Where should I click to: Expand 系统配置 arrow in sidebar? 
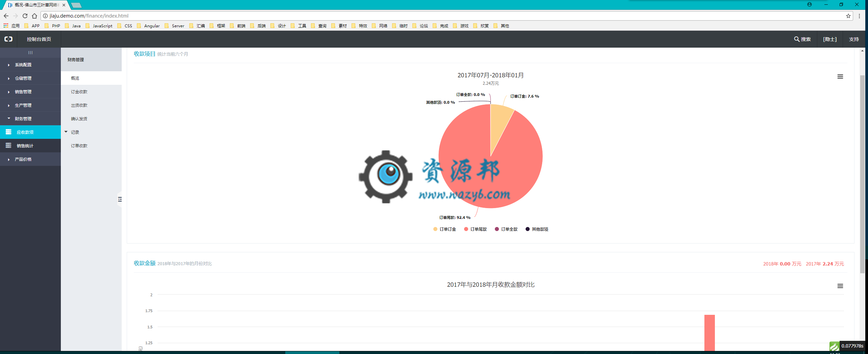(9, 65)
